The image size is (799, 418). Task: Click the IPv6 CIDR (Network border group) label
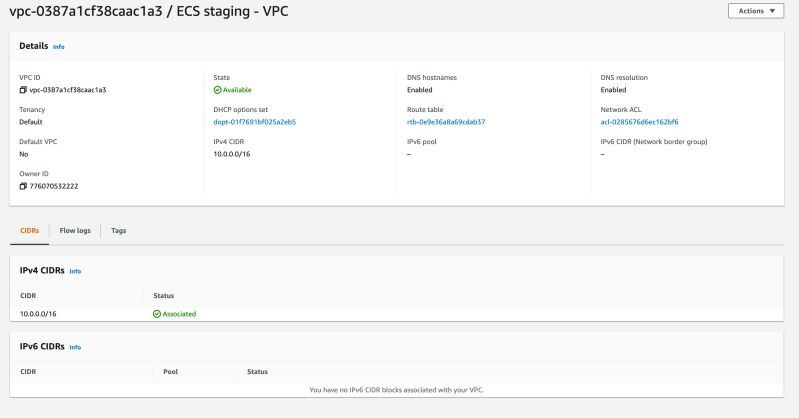654,142
